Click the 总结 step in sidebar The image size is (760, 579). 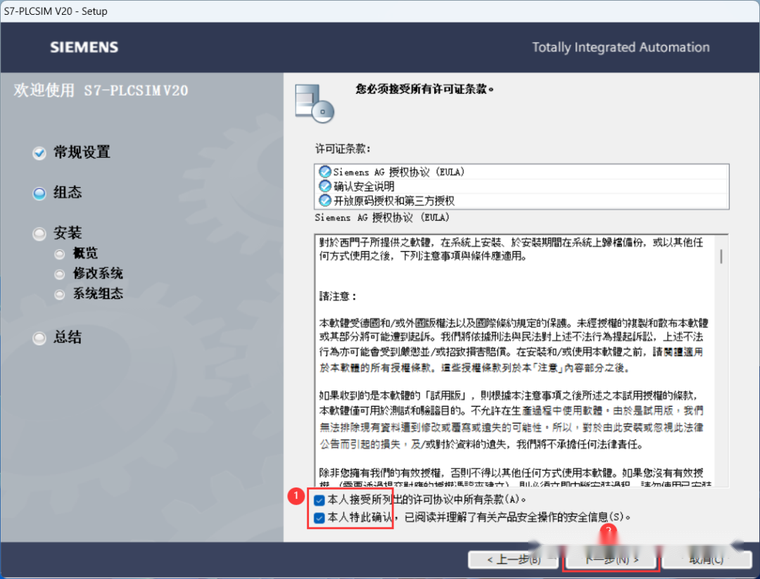(x=67, y=337)
